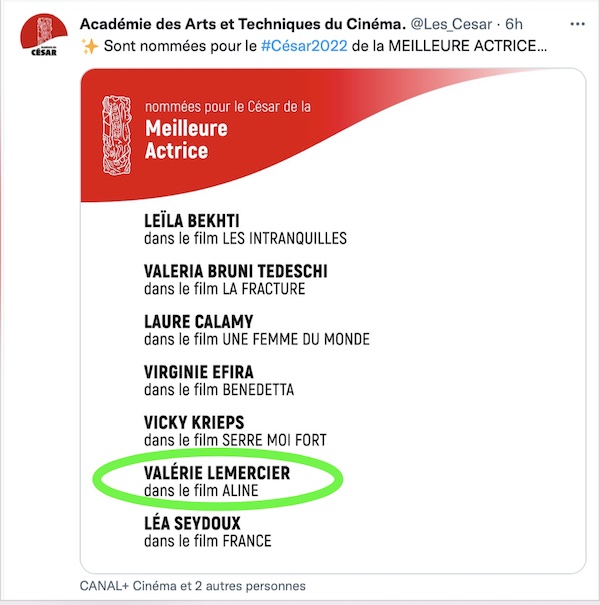The image size is (600, 605).
Task: Click the circled Valérie Lemercier entry
Action: pos(217,482)
